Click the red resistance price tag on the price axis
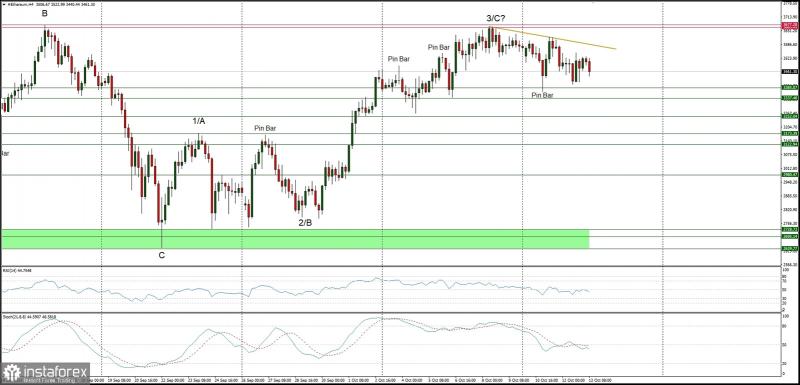 click(790, 24)
